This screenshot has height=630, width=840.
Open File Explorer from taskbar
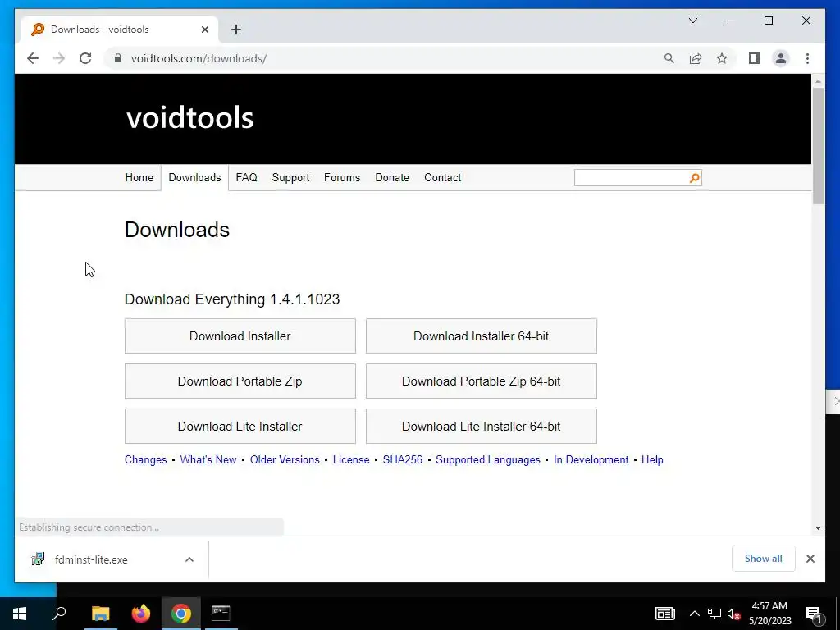[100, 614]
